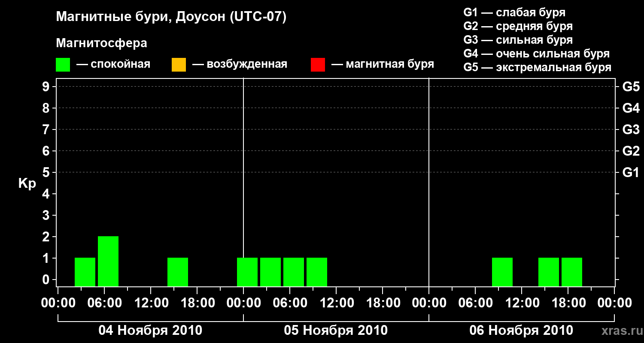Click the '04 Ноября 2010' date label

click(x=150, y=331)
